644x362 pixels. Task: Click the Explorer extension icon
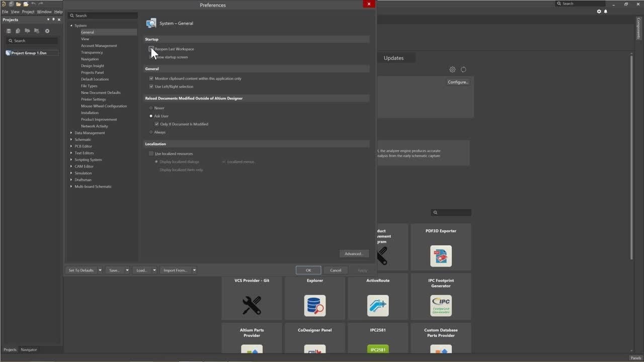point(315,305)
